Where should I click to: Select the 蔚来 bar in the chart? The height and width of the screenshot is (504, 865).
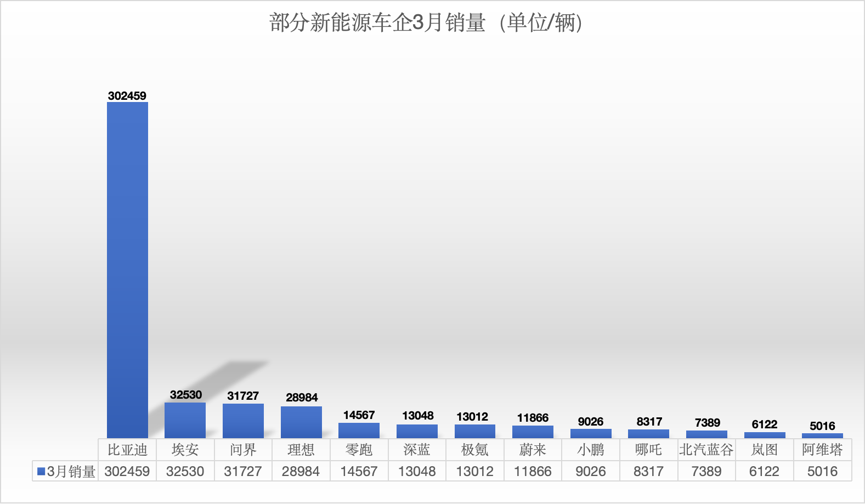point(533,432)
